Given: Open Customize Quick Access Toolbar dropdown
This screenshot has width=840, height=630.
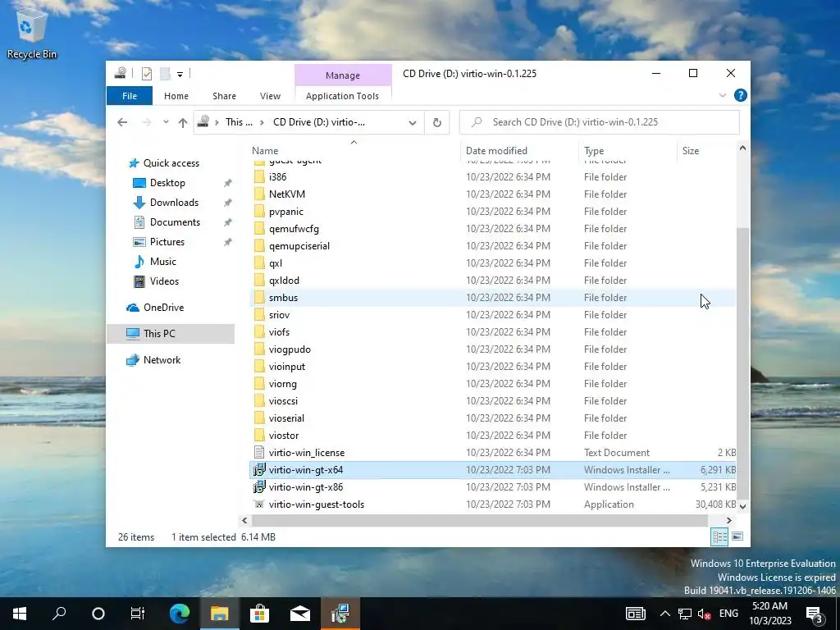Looking at the screenshot, I should (180, 75).
